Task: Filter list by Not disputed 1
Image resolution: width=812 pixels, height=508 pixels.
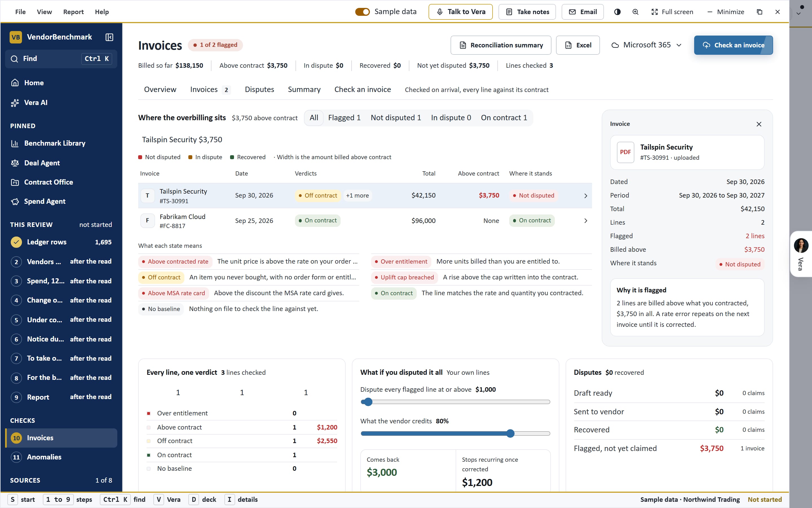Action: pos(396,118)
